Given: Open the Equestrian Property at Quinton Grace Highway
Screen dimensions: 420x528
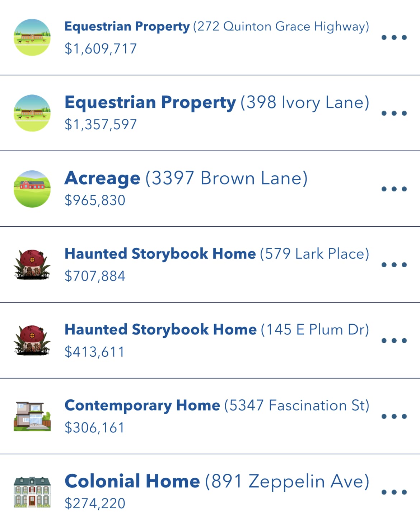Looking at the screenshot, I should pyautogui.click(x=216, y=27).
